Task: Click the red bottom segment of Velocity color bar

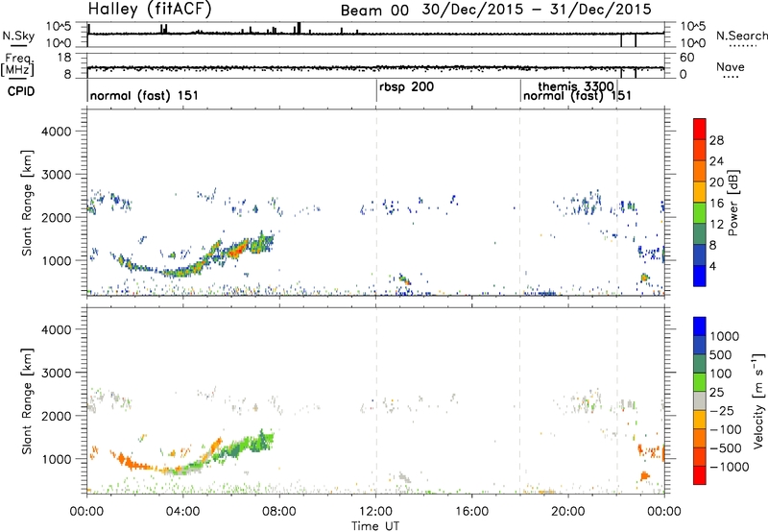Action: pyautogui.click(x=700, y=475)
